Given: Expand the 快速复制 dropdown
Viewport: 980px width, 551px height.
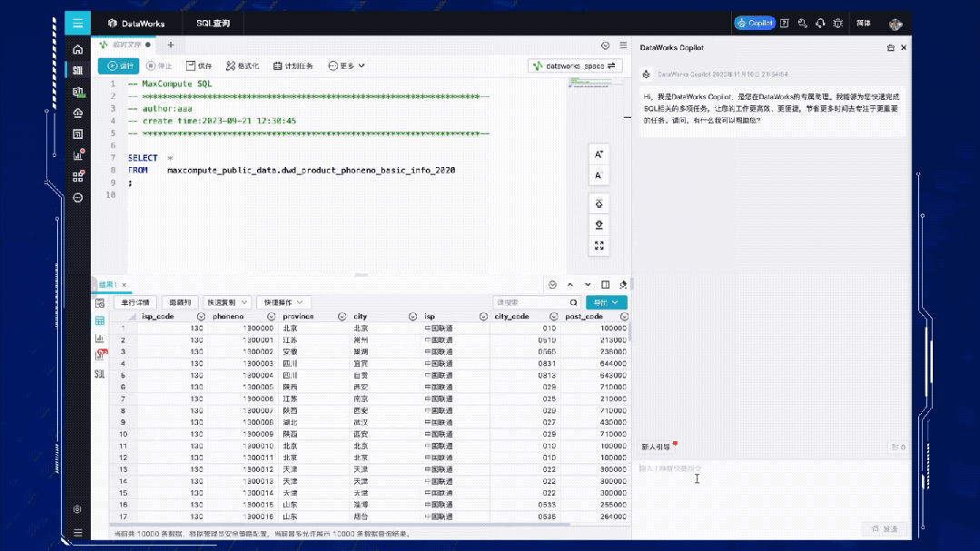Looking at the screenshot, I should point(227,302).
